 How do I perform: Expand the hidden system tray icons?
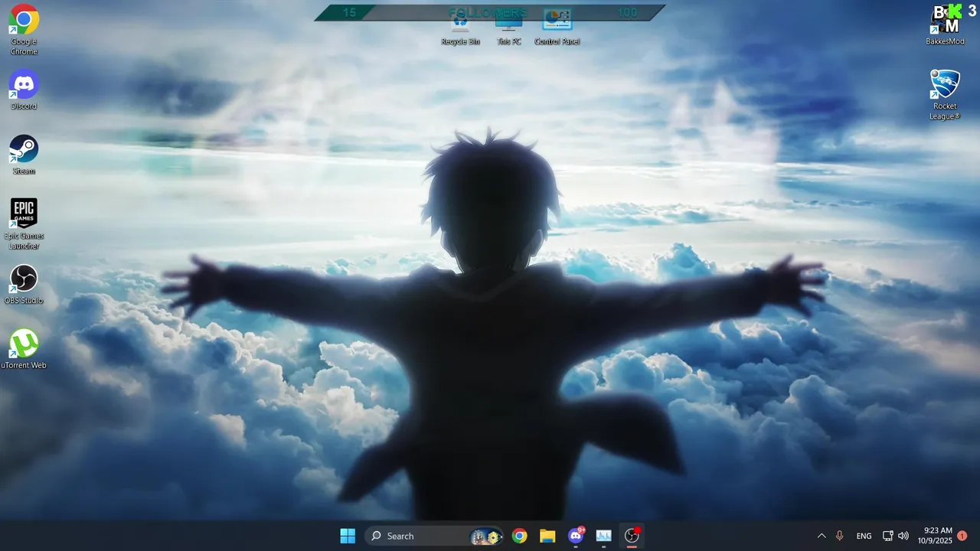click(822, 536)
